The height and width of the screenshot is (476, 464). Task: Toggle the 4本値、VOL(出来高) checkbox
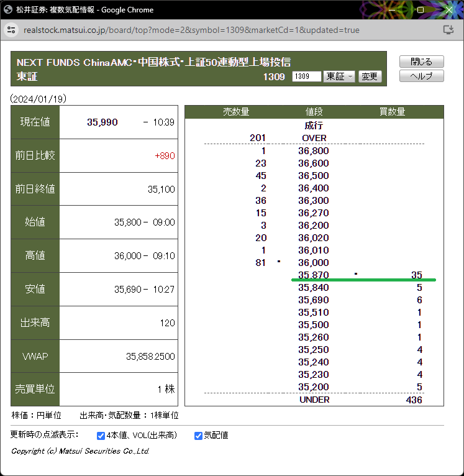tap(101, 436)
